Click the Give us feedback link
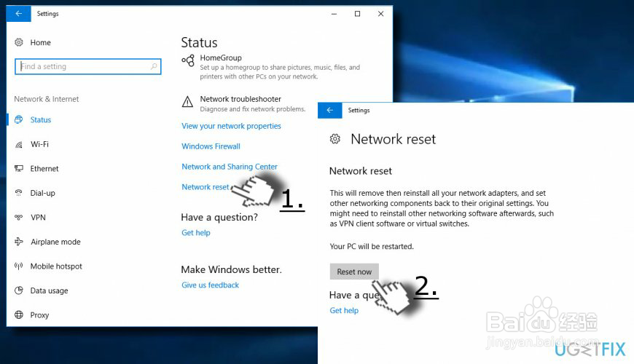 (x=210, y=285)
